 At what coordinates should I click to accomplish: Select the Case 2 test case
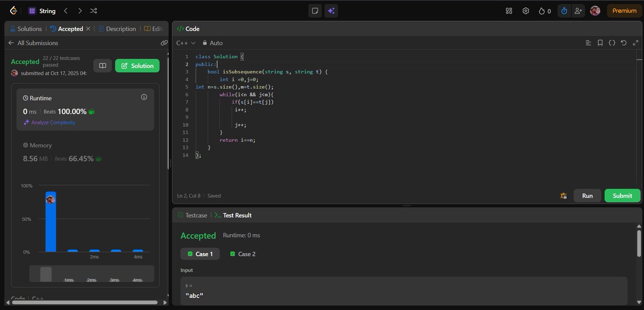243,254
